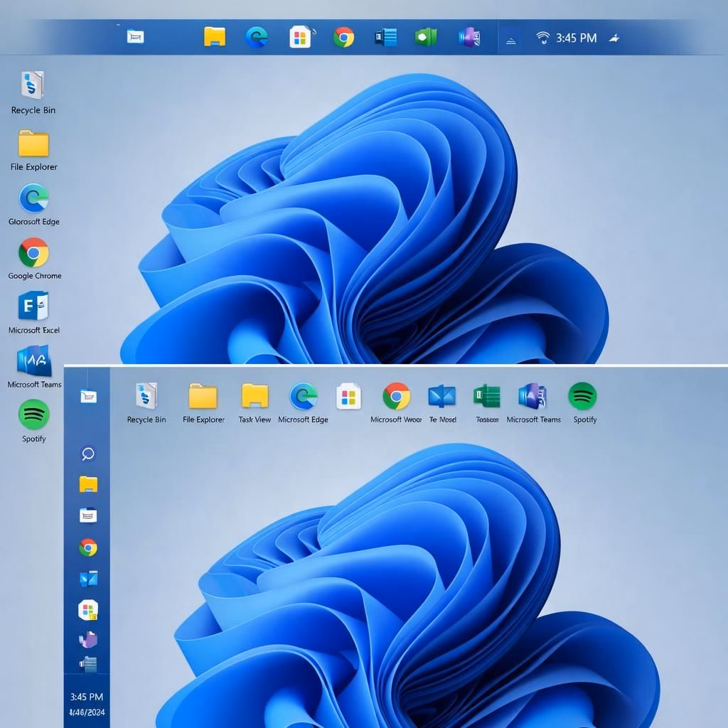Click the white window icon in top taskbar
Image resolution: width=728 pixels, height=728 pixels.
(x=135, y=36)
